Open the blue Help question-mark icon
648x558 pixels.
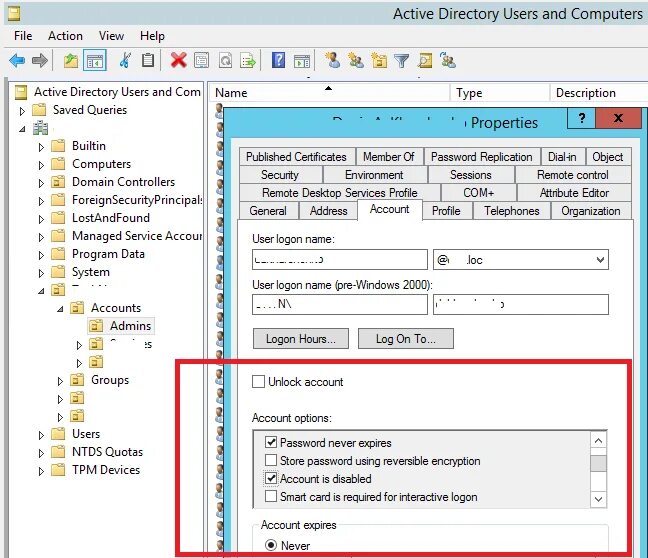(x=279, y=60)
